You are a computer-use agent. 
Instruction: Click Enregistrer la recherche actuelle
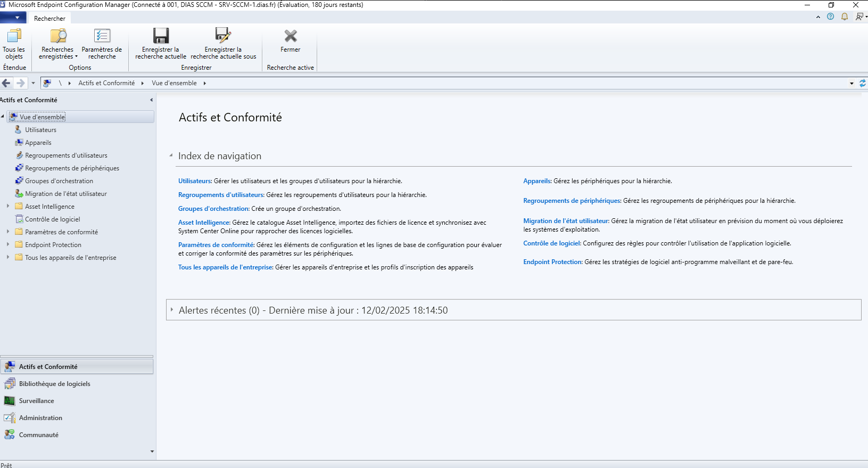pos(161,44)
